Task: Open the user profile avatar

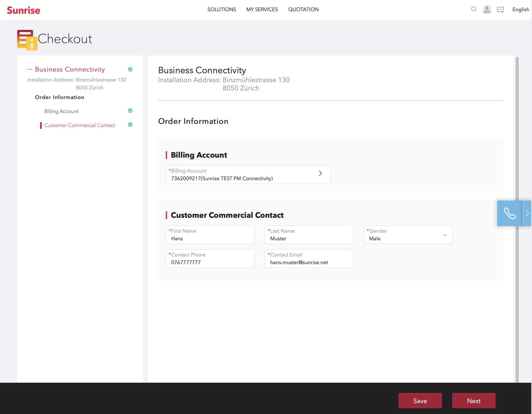Action: point(487,10)
